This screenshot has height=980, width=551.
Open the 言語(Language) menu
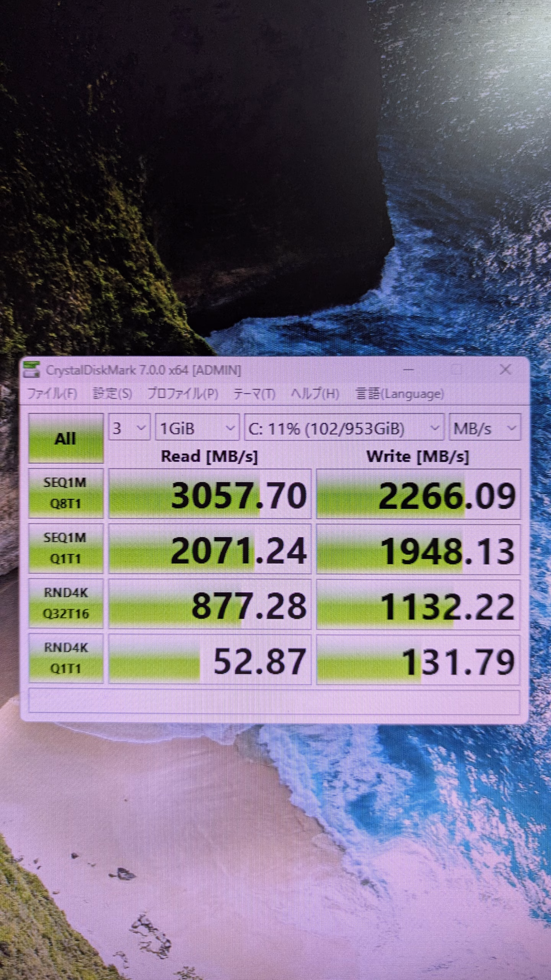pos(400,394)
